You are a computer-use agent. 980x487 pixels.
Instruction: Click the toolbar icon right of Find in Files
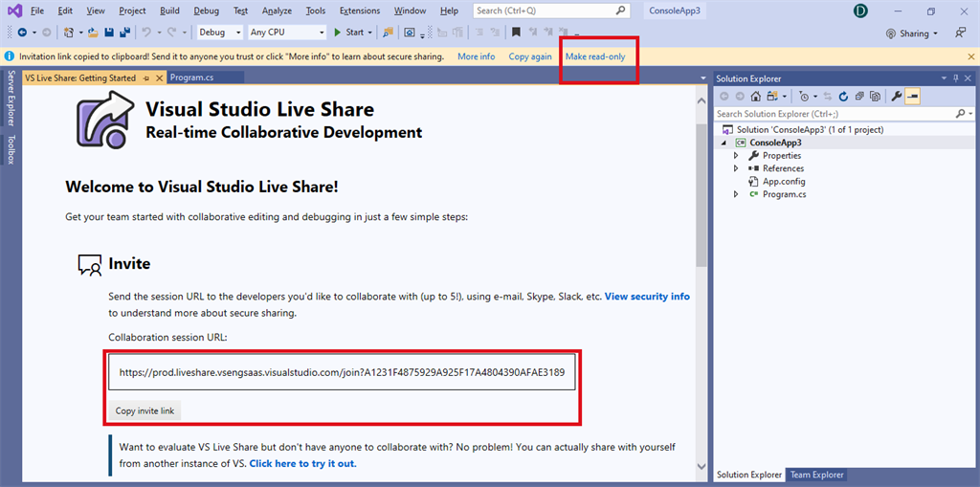(x=410, y=33)
